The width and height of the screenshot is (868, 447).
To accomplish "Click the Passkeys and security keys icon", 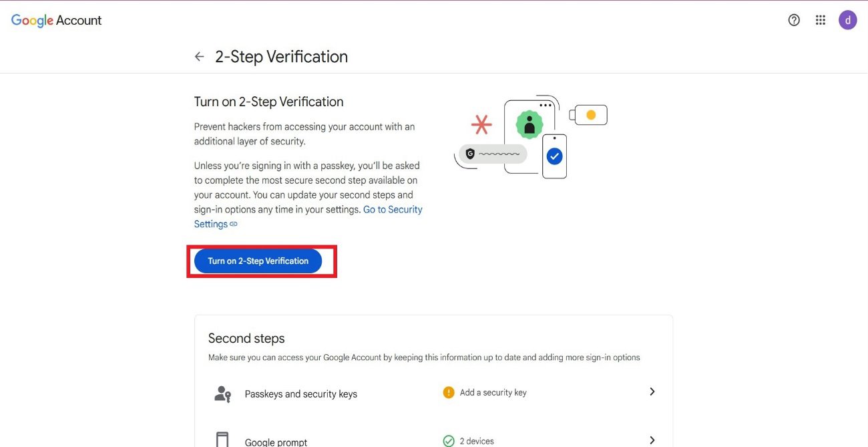I will (222, 394).
